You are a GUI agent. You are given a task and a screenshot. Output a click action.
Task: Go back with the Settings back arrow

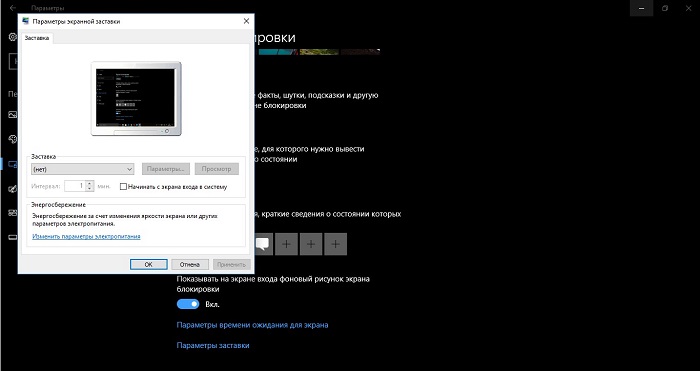point(12,8)
